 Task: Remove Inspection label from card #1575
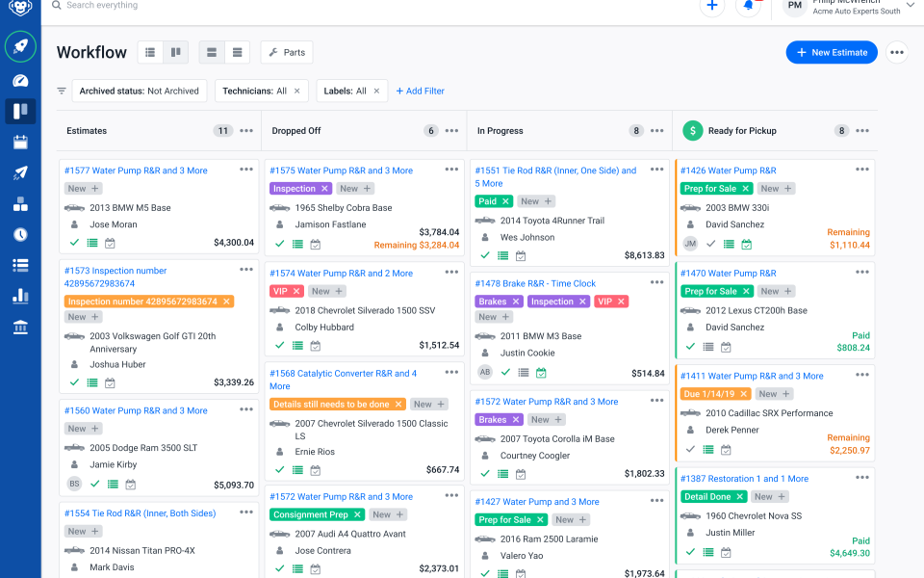click(324, 189)
